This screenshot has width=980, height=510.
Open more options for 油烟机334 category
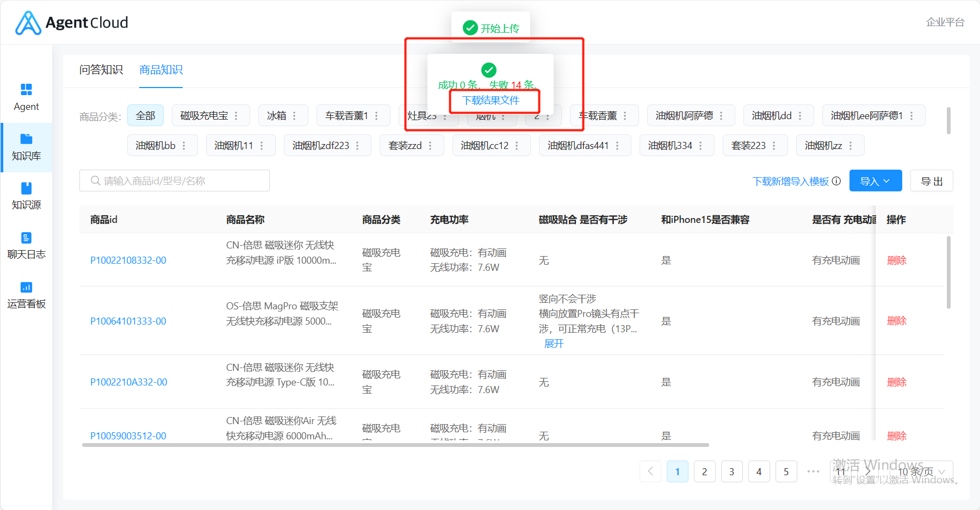point(700,146)
